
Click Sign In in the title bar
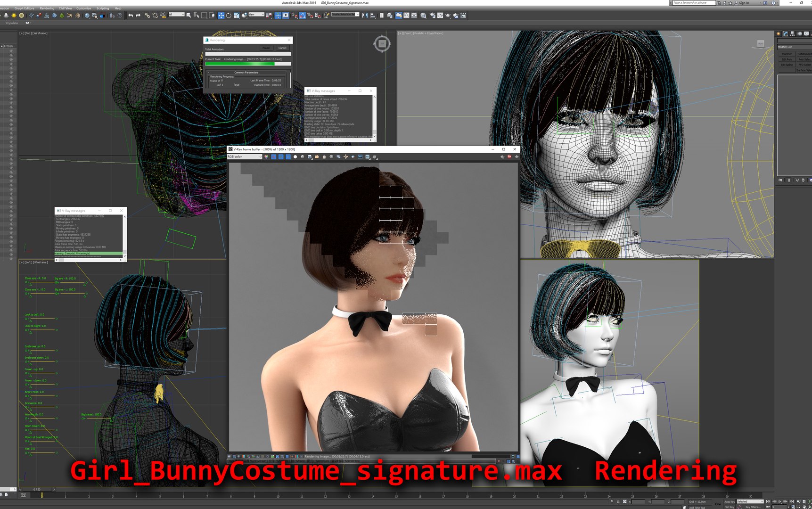pos(744,3)
